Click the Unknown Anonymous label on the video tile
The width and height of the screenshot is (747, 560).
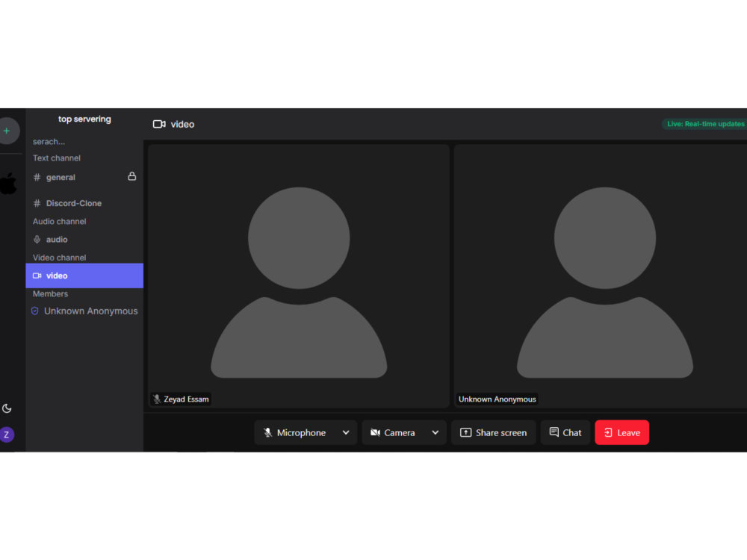coord(497,399)
